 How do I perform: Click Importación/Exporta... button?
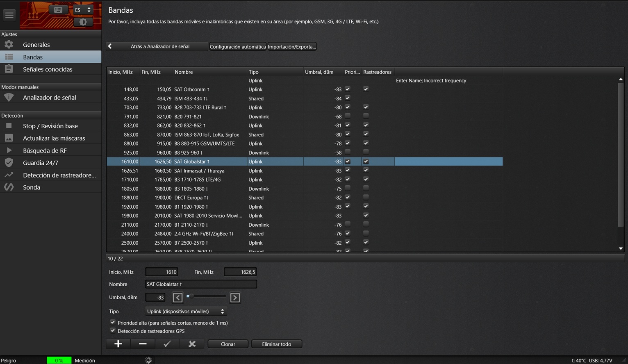point(292,46)
